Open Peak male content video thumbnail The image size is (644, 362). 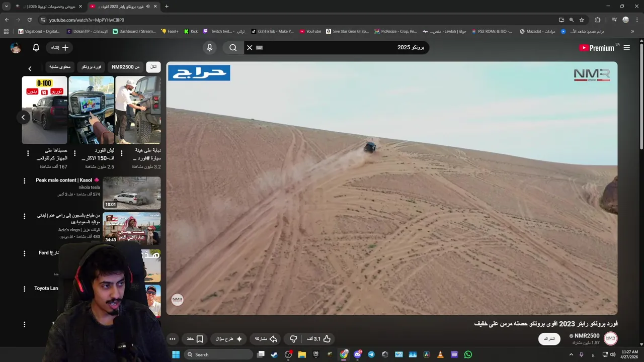132,193
